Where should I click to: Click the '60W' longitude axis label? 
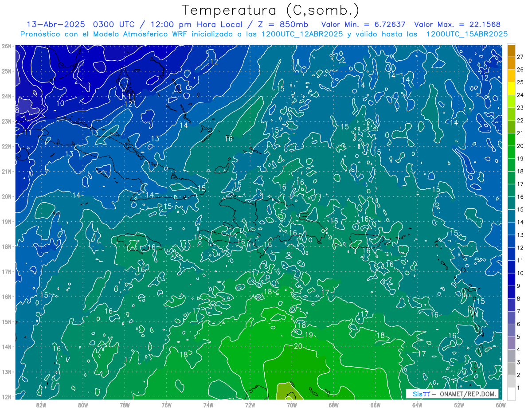[x=500, y=405]
